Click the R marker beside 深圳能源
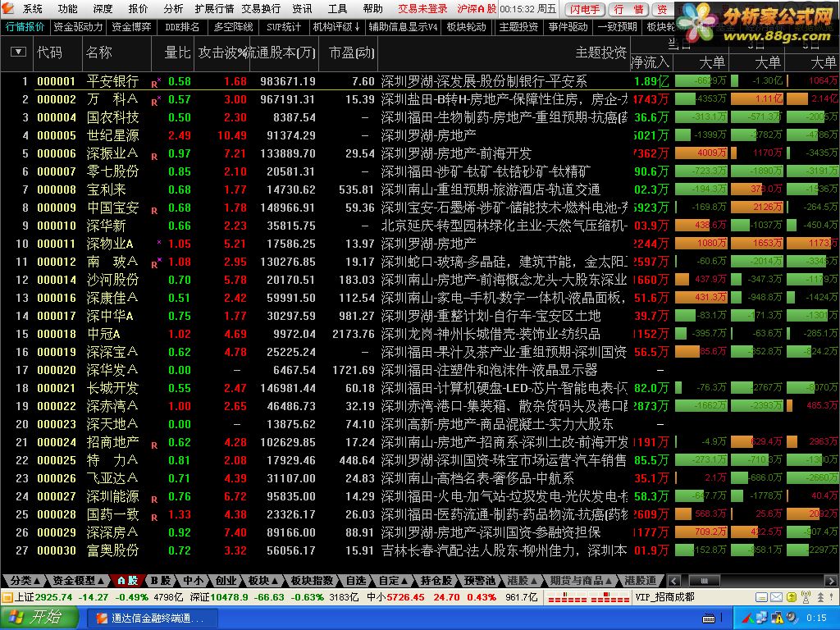The height and width of the screenshot is (630, 840). click(154, 500)
